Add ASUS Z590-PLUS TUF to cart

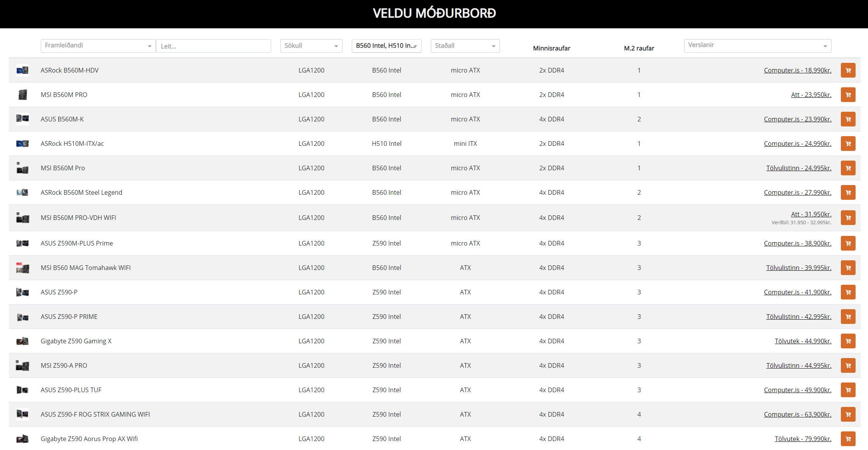coord(848,390)
